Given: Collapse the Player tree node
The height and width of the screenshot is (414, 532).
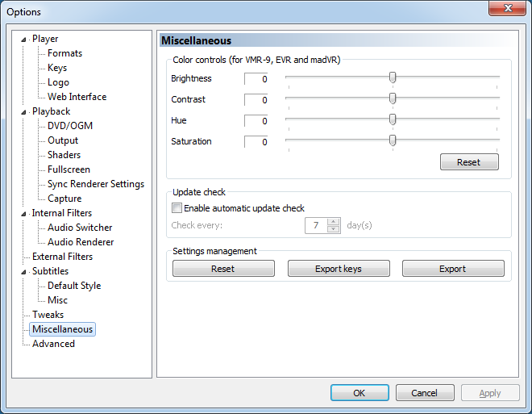Looking at the screenshot, I should (23, 40).
